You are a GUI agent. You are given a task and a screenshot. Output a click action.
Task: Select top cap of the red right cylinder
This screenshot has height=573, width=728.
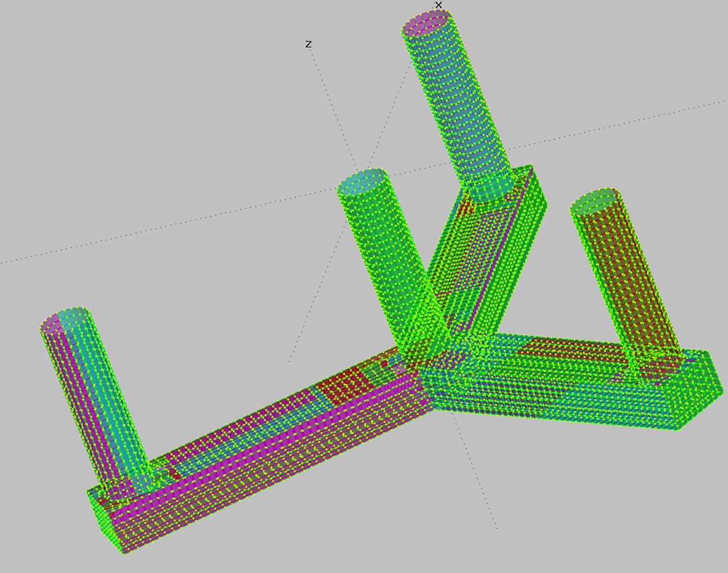[x=595, y=203]
